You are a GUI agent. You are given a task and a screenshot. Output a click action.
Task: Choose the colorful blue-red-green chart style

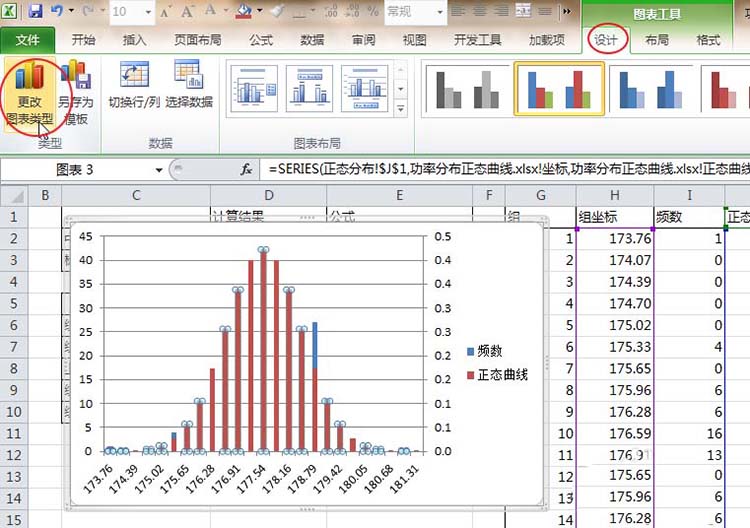559,89
